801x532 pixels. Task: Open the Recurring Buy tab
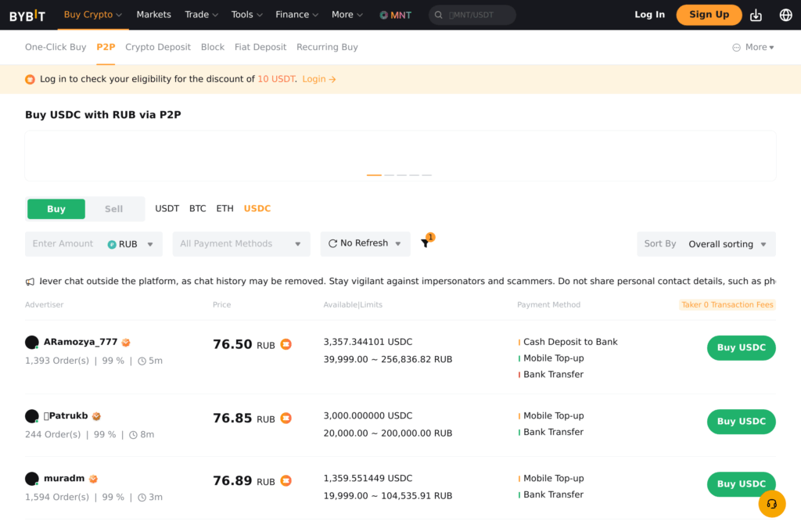[327, 47]
